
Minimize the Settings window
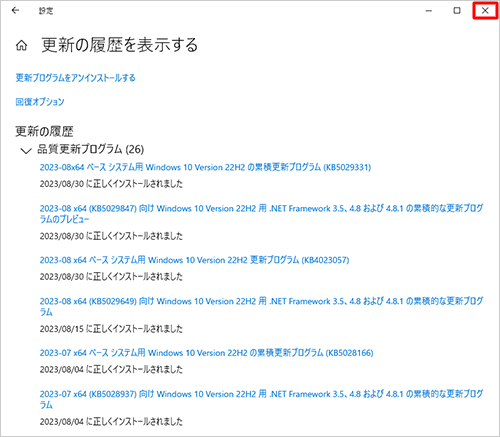coord(429,11)
